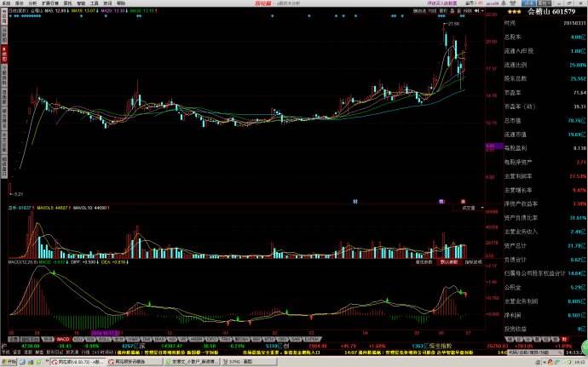Click the 净利润 row in the info panel

coord(545,315)
